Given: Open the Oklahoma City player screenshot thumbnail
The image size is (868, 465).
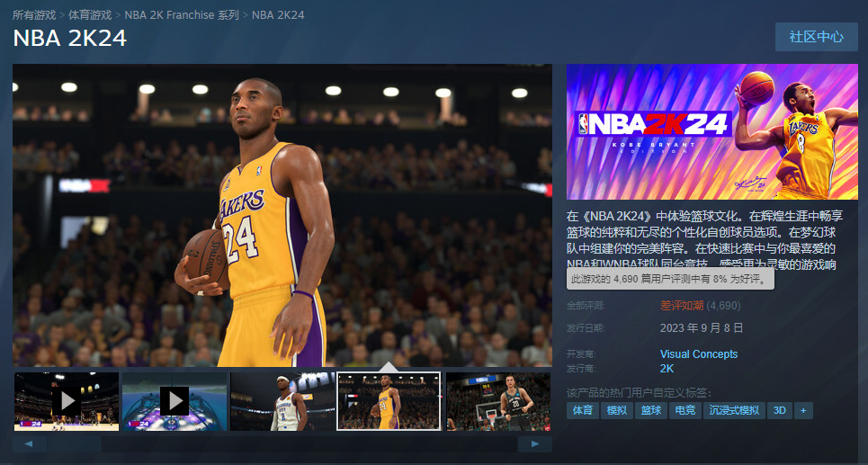Looking at the screenshot, I should [x=282, y=400].
